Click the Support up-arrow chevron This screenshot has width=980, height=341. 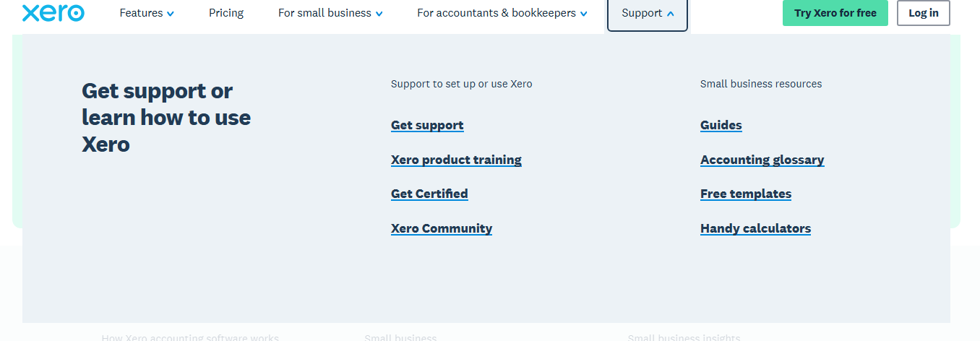(x=671, y=14)
